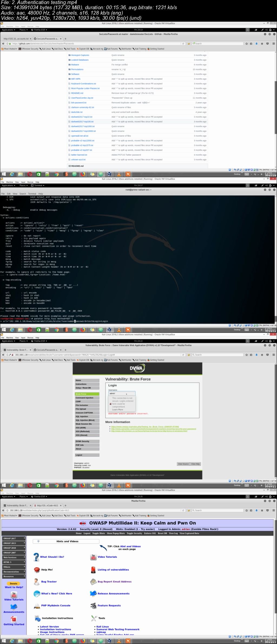This screenshot has width=277, height=644.
Task: Click the DVWA Username input field
Action: [x=122, y=393]
